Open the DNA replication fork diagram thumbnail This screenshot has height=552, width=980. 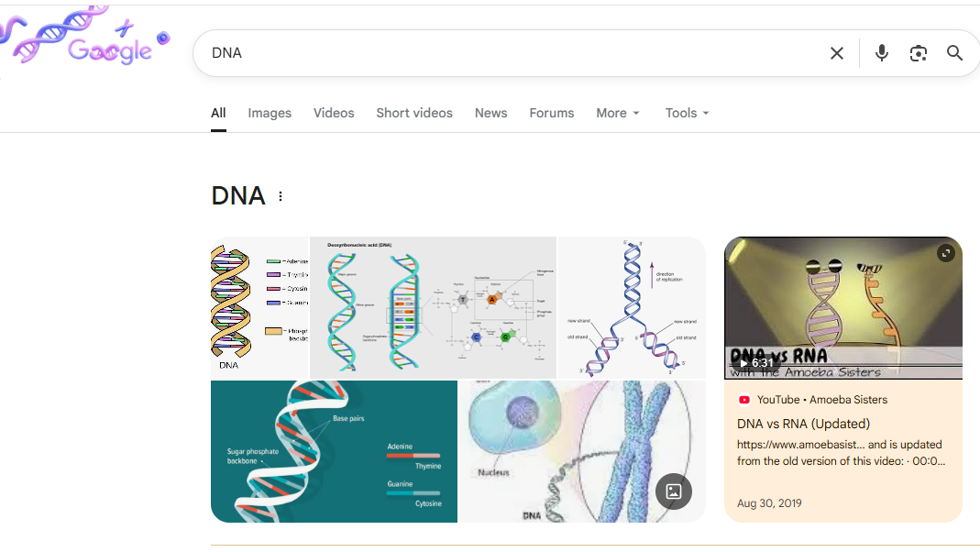632,307
